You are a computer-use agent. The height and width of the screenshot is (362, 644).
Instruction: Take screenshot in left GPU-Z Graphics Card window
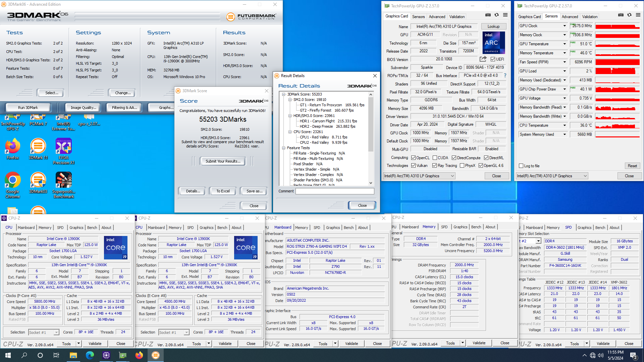click(488, 15)
